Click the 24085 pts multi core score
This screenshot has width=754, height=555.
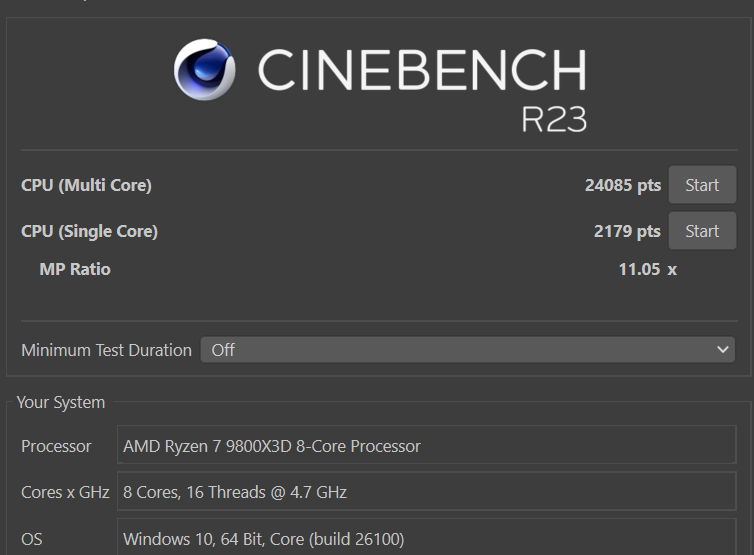coord(623,185)
